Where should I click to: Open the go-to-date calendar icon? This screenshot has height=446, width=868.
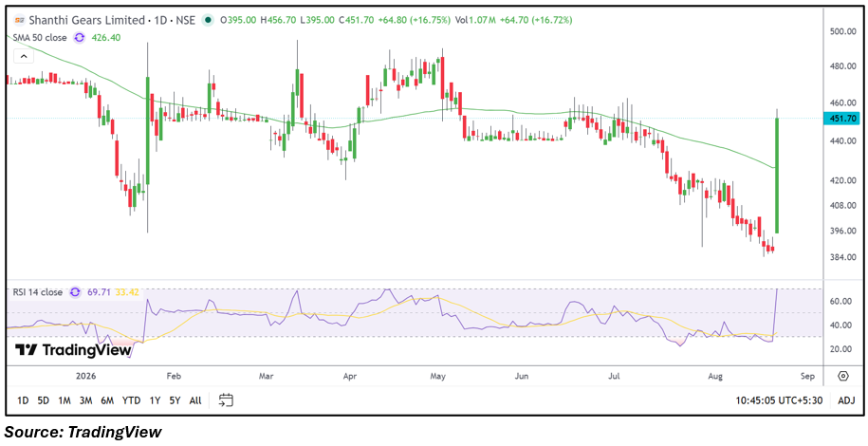[226, 400]
